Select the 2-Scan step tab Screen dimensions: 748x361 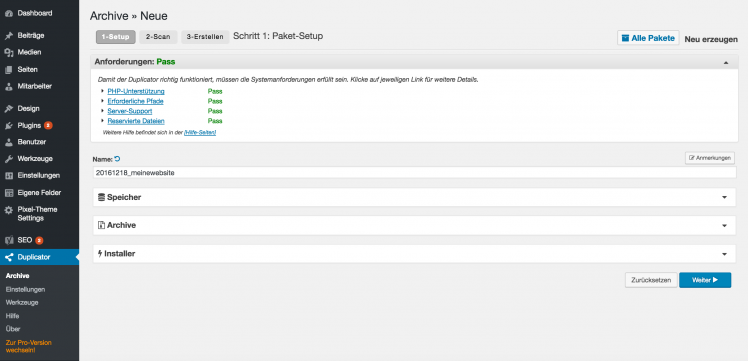(x=158, y=37)
